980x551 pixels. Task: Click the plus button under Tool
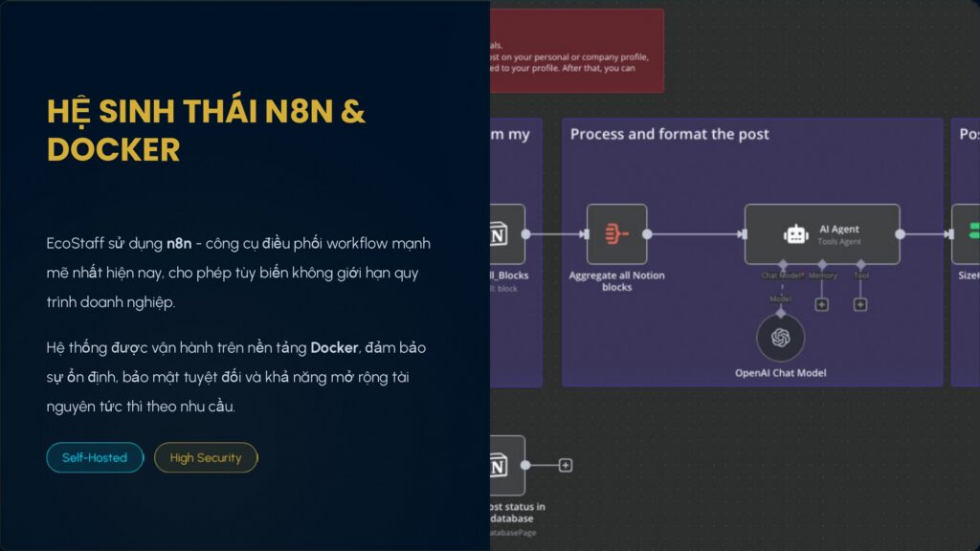[860, 304]
